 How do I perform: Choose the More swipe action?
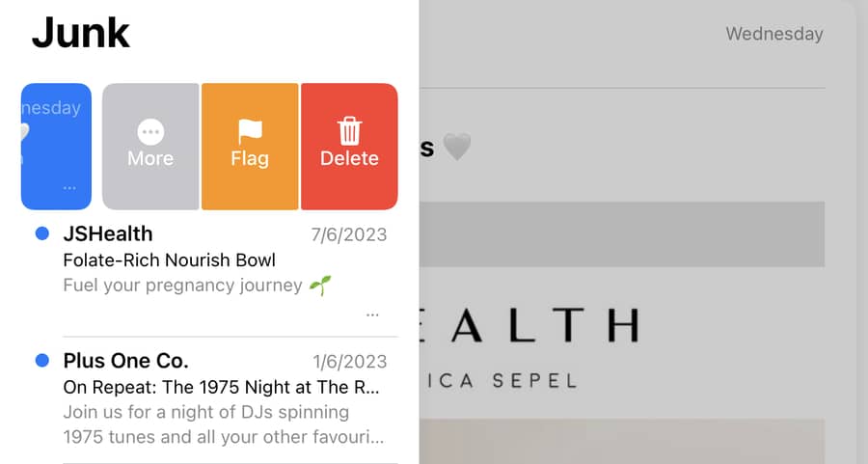click(150, 147)
